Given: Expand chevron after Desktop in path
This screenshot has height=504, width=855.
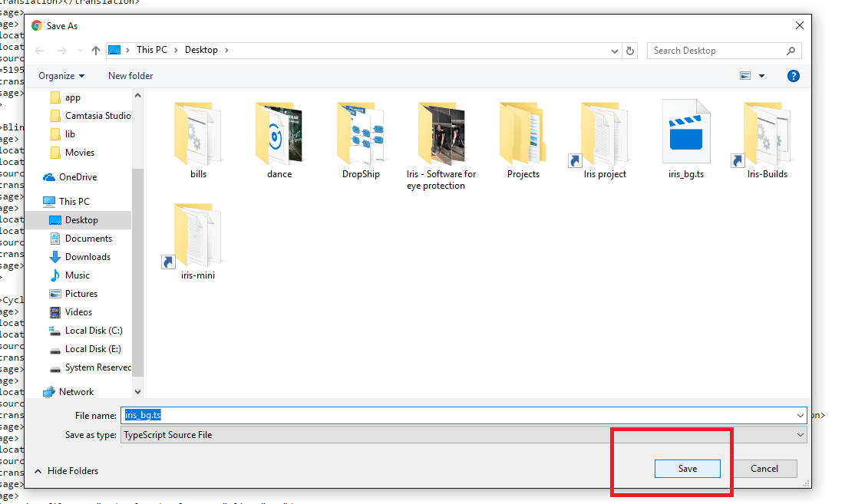Looking at the screenshot, I should (226, 50).
